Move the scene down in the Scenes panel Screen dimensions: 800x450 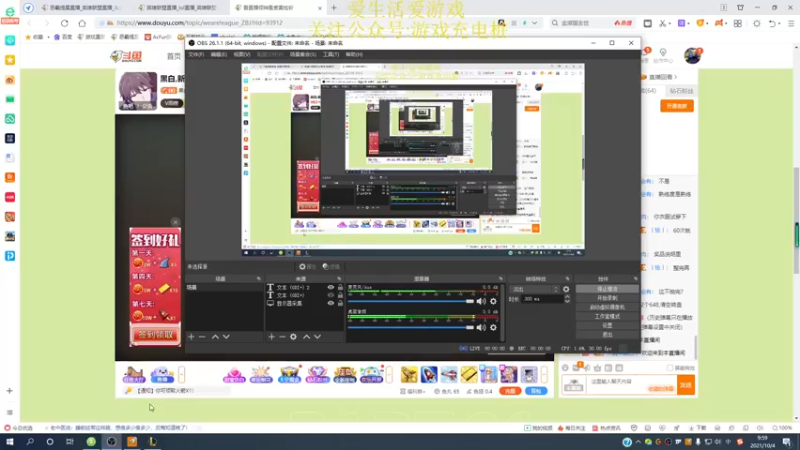226,337
